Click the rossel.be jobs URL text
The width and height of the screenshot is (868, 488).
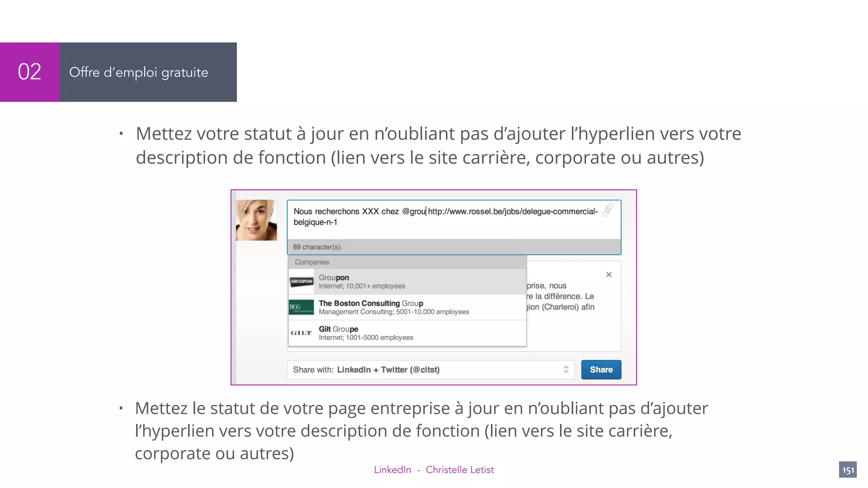click(x=446, y=216)
